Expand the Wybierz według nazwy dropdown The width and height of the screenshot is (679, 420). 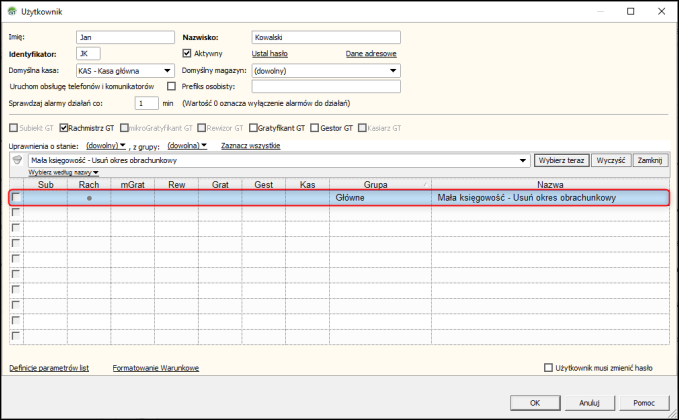(64, 172)
